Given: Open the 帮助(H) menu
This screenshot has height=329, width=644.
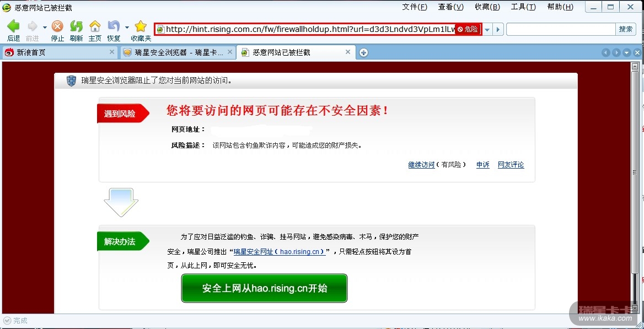Looking at the screenshot, I should [x=560, y=7].
